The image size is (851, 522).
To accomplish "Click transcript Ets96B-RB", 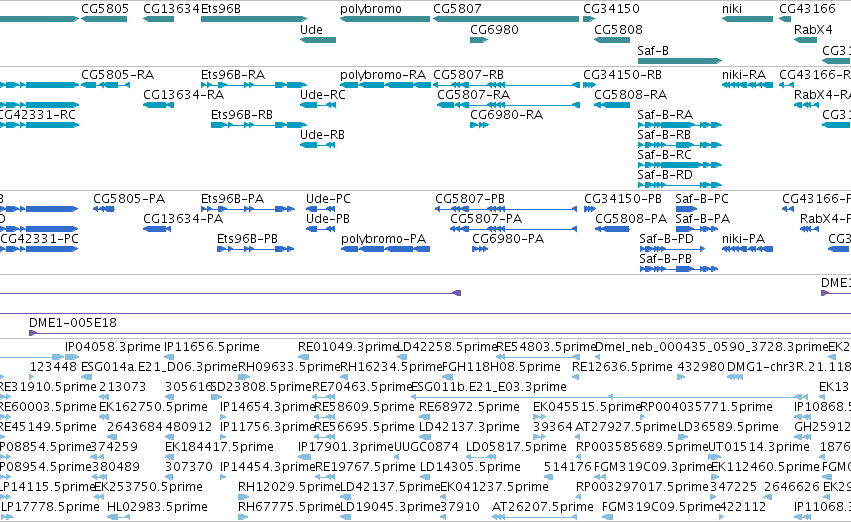I will coord(242,115).
